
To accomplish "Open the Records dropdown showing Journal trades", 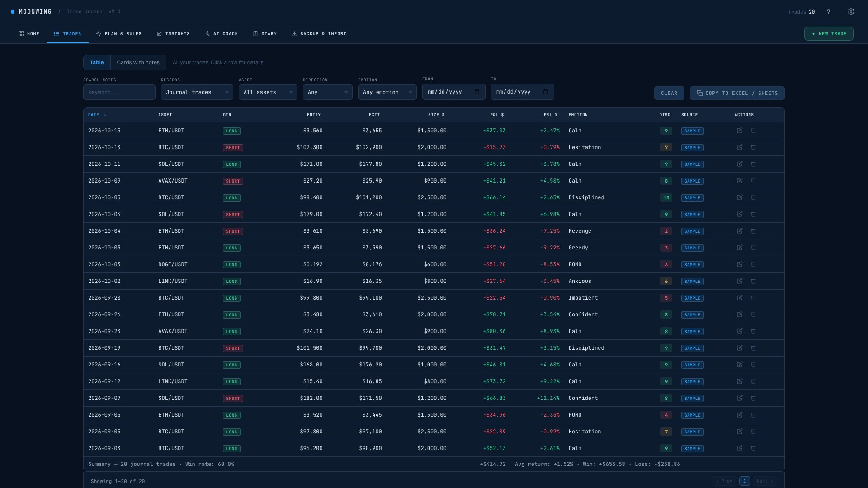I will pos(197,92).
